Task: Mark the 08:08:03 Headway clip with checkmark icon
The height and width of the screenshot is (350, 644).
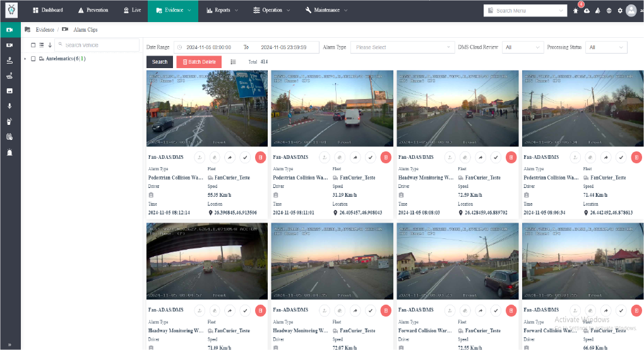Action: (496, 157)
